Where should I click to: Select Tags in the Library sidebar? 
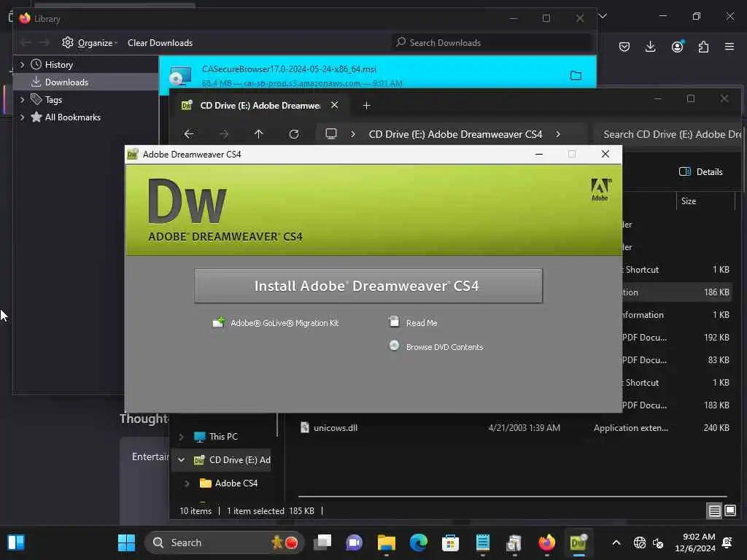tap(53, 100)
